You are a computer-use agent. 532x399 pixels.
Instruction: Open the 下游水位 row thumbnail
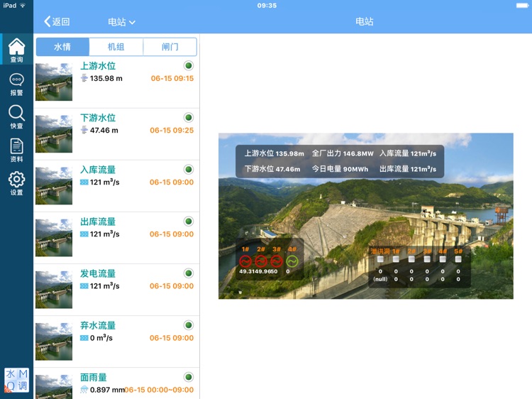pyautogui.click(x=54, y=133)
